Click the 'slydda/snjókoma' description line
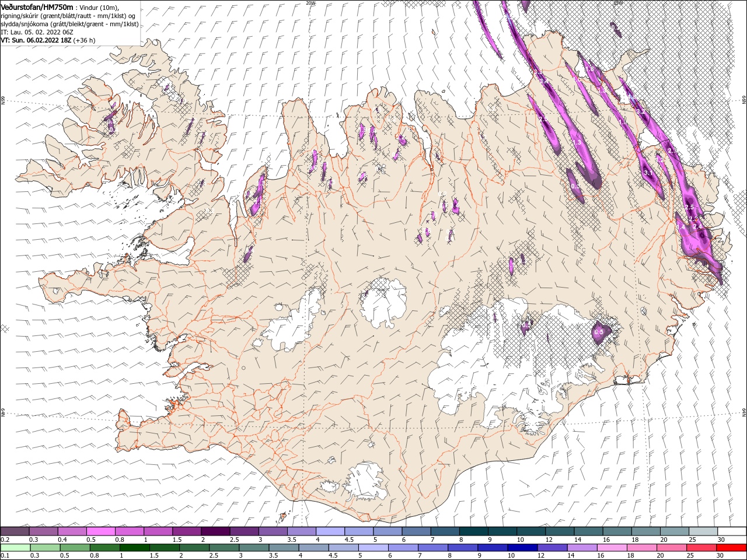The width and height of the screenshot is (747, 560). coord(69,24)
